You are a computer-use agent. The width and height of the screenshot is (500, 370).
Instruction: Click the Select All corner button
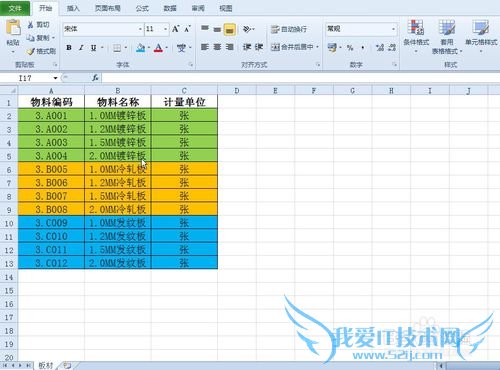(9, 90)
